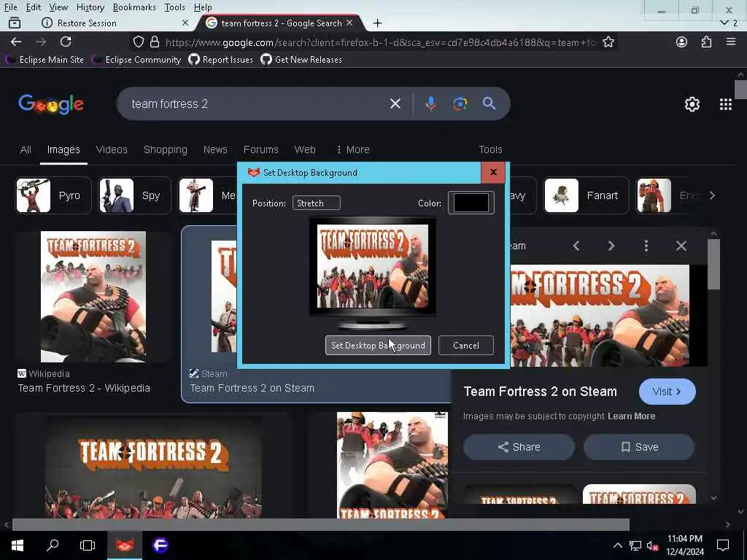Click the Google search input field
This screenshot has width=747, height=560.
[258, 104]
